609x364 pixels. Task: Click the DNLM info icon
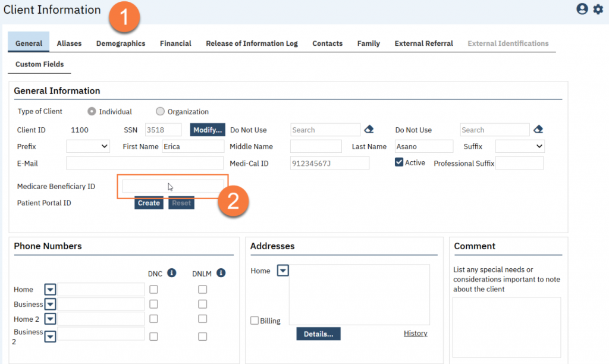(221, 273)
